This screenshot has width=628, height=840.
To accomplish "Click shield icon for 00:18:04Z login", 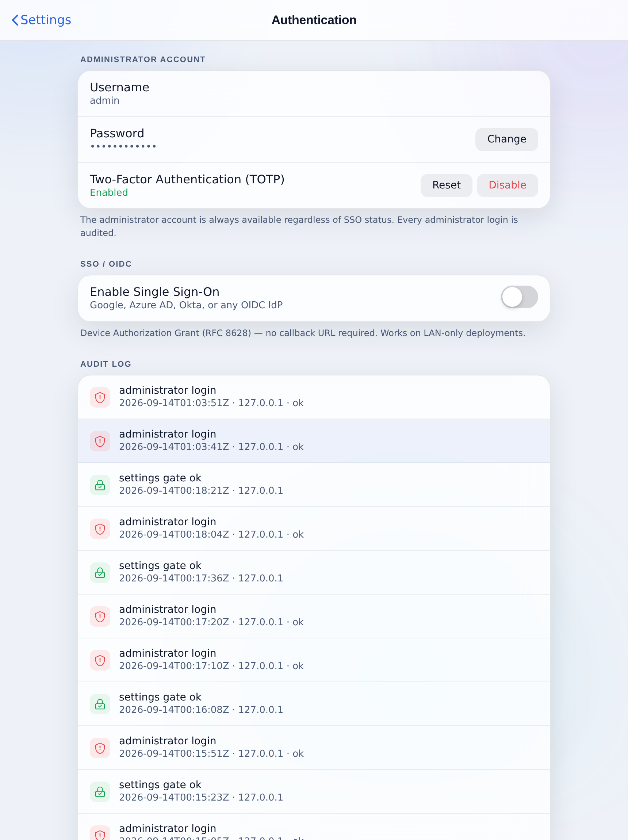I will 100,528.
